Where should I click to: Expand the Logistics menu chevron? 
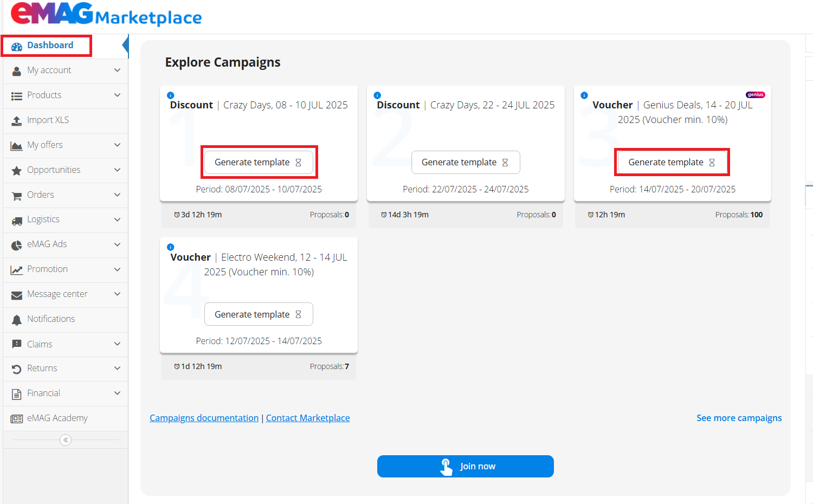click(118, 219)
